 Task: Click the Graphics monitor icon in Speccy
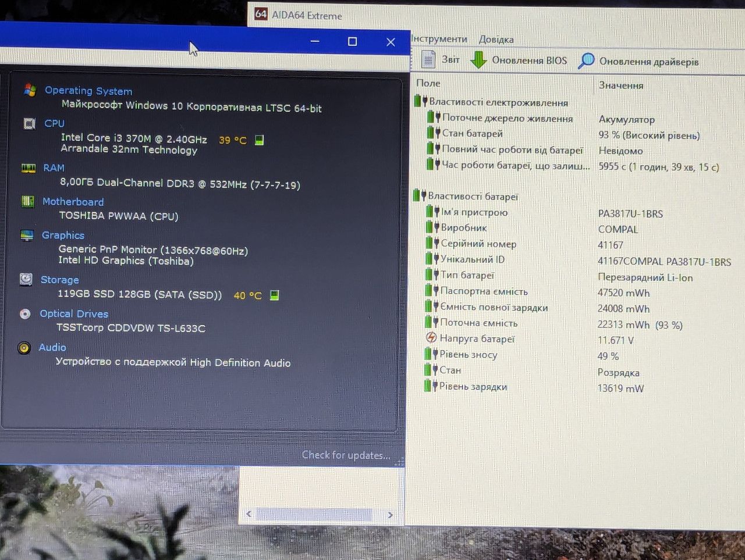(x=27, y=236)
